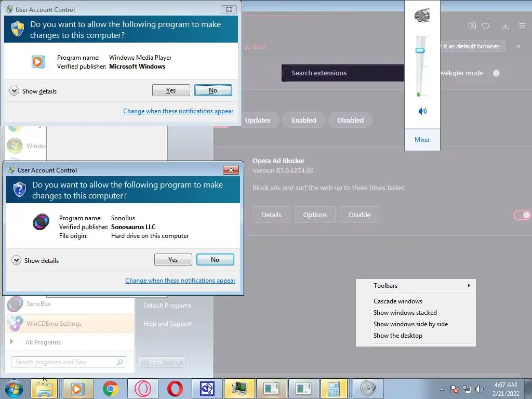Open Action Center flag tray icon

(x=455, y=389)
